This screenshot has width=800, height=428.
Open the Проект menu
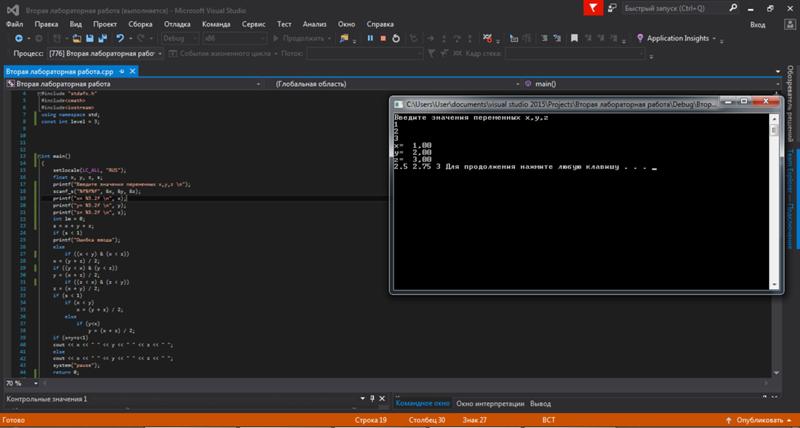coord(105,24)
